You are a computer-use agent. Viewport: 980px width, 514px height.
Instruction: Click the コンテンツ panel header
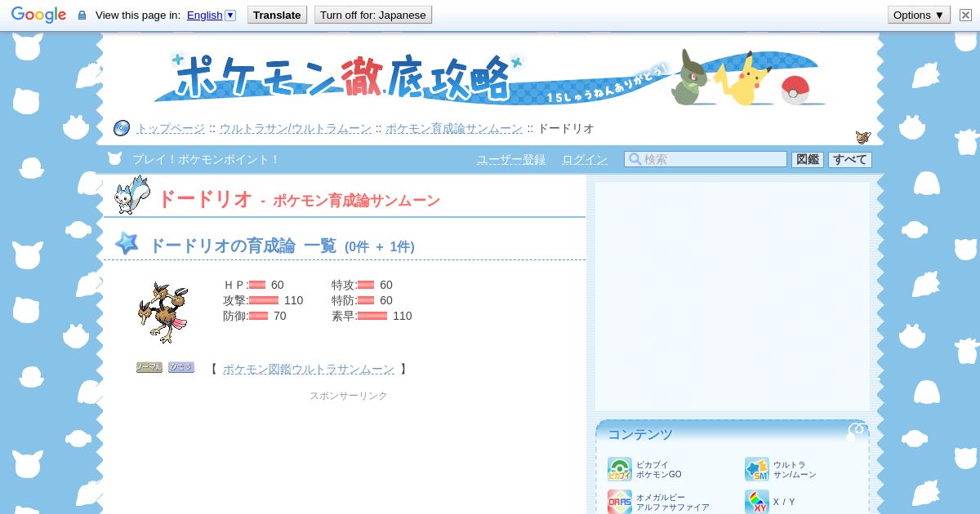(x=733, y=433)
